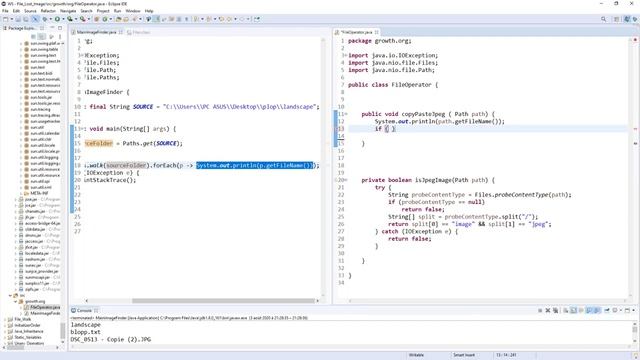Open the Run button dropdown arrow
This screenshot has width=640, height=360.
(x=63, y=19)
